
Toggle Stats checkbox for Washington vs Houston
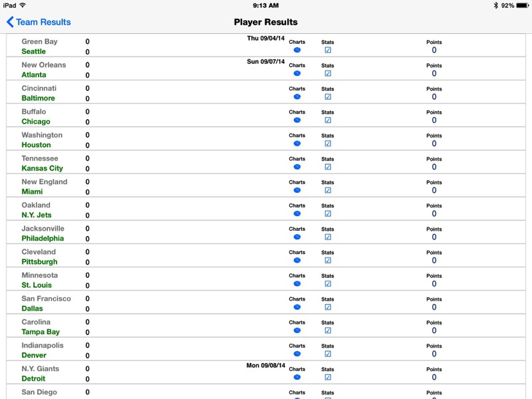[x=328, y=144]
